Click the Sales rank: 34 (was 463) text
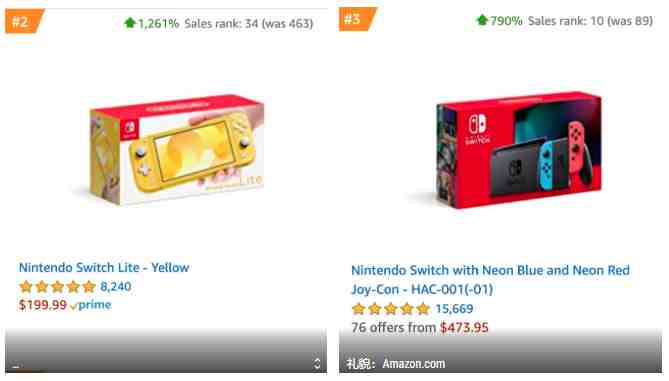Viewport: 669px width, 381px height. (x=249, y=23)
